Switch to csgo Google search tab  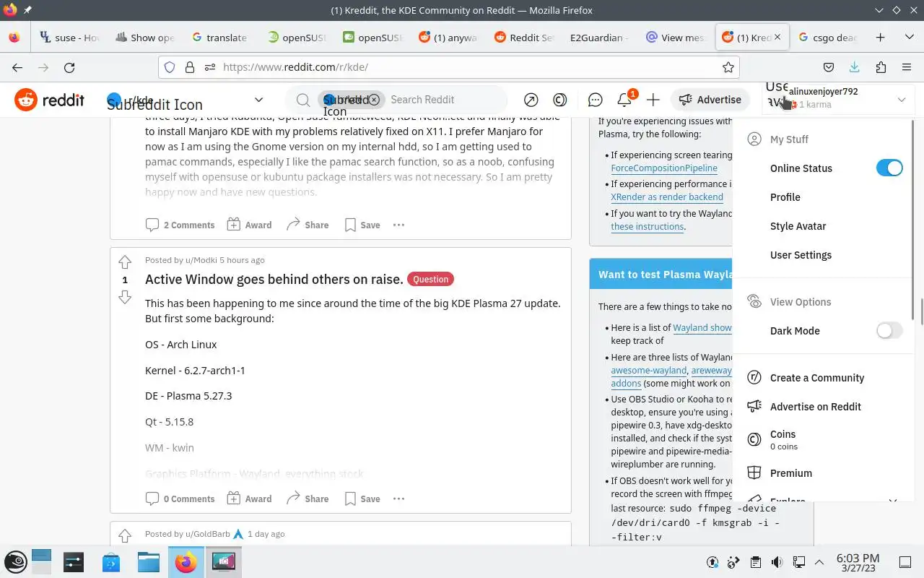[x=828, y=38]
